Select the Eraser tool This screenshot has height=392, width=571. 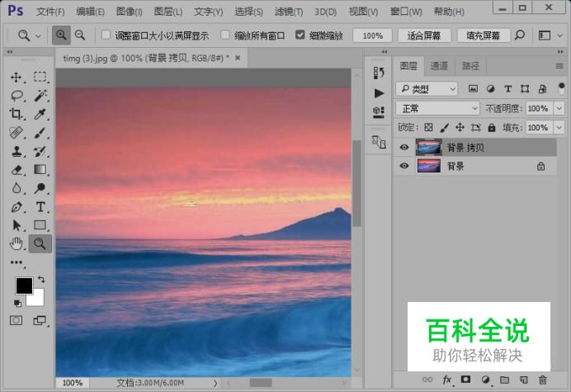tap(17, 170)
